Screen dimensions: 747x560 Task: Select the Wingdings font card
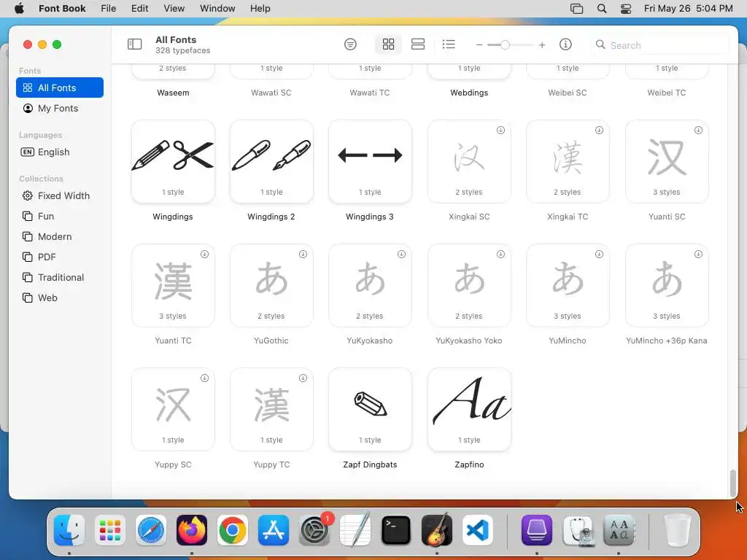point(173,162)
